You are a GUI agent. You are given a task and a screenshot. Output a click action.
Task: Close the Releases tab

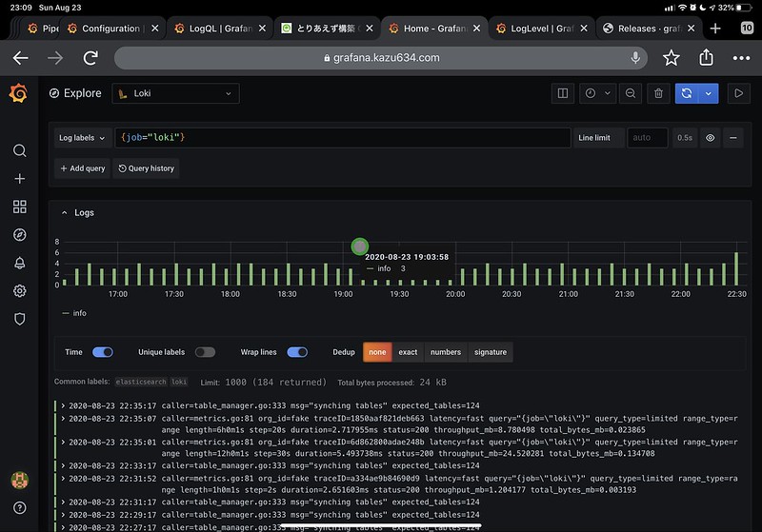692,29
